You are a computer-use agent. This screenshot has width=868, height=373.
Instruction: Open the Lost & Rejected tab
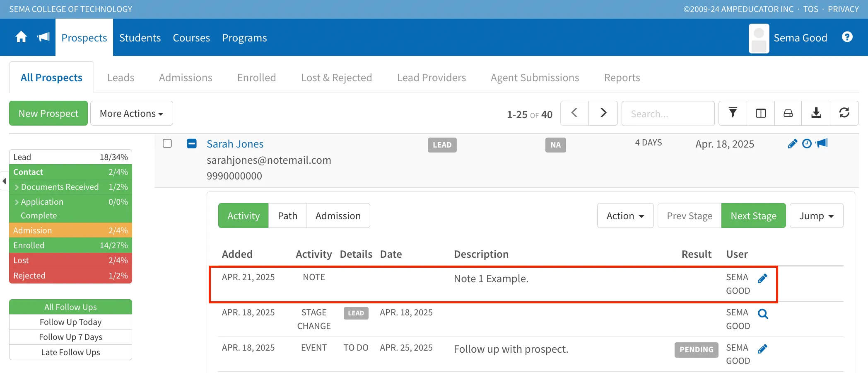pos(336,78)
